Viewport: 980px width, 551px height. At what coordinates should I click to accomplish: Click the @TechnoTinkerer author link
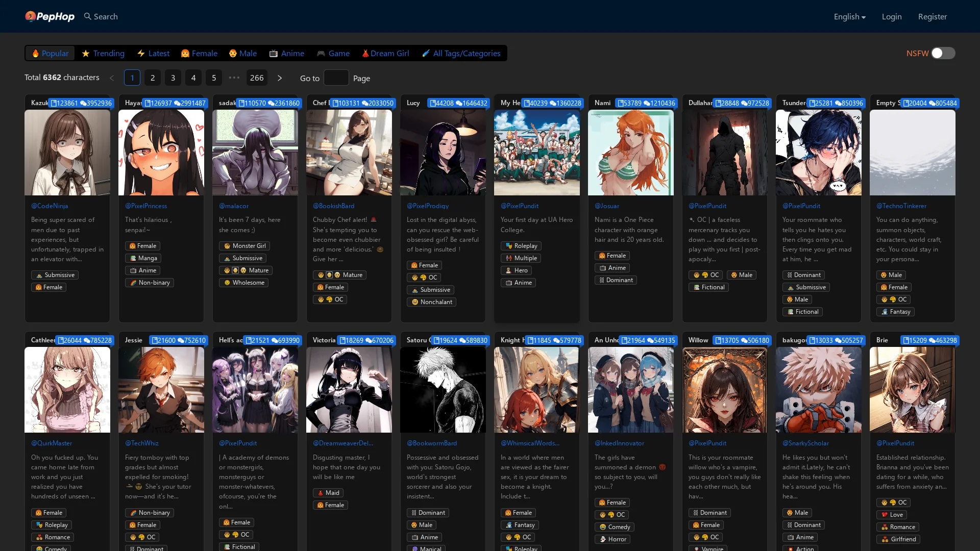coord(901,206)
